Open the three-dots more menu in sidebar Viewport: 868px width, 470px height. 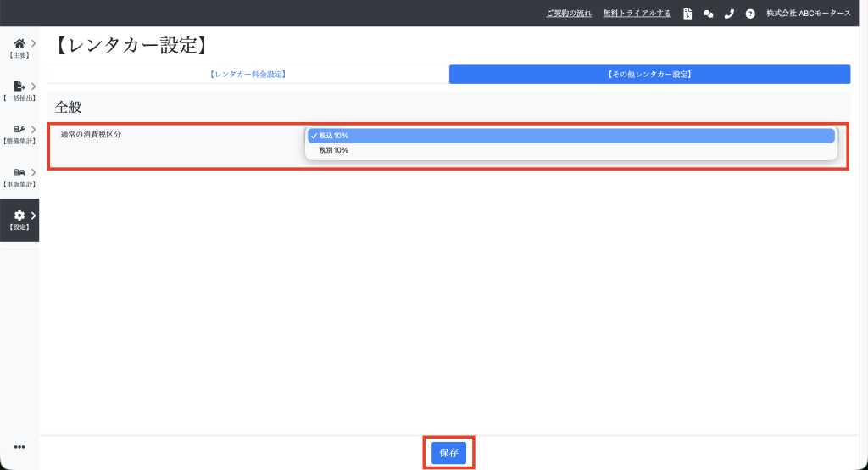tap(19, 447)
